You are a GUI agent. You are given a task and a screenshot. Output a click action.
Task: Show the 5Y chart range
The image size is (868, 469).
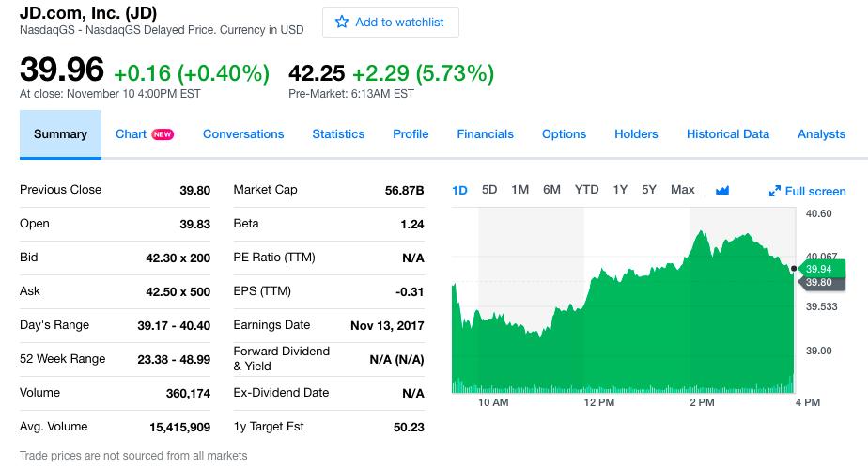click(x=649, y=190)
